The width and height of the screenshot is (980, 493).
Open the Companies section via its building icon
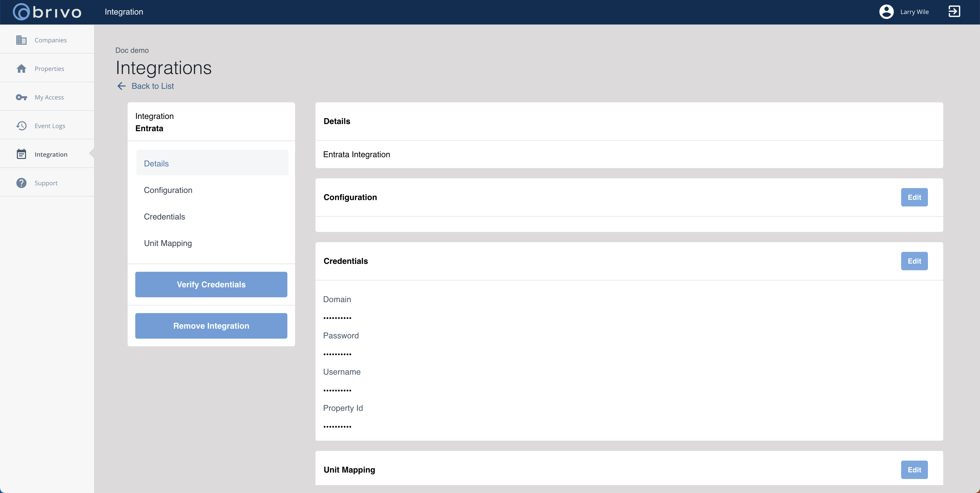(x=22, y=40)
